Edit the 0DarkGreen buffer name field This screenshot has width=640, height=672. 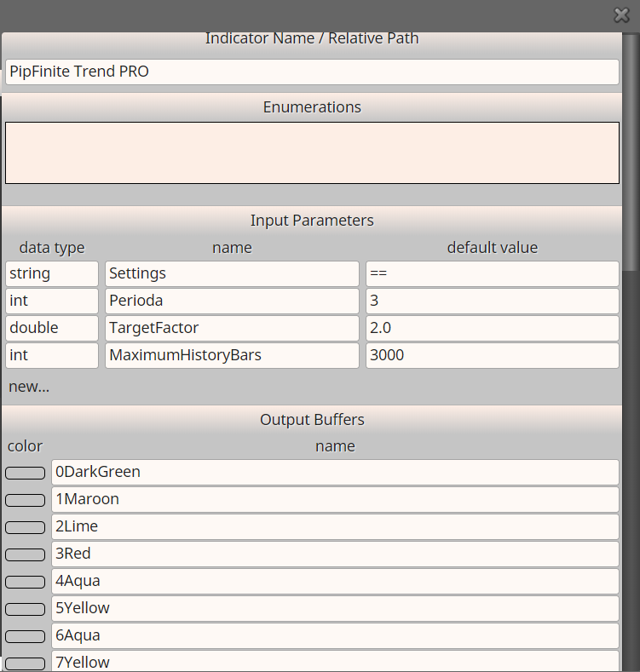coord(335,473)
